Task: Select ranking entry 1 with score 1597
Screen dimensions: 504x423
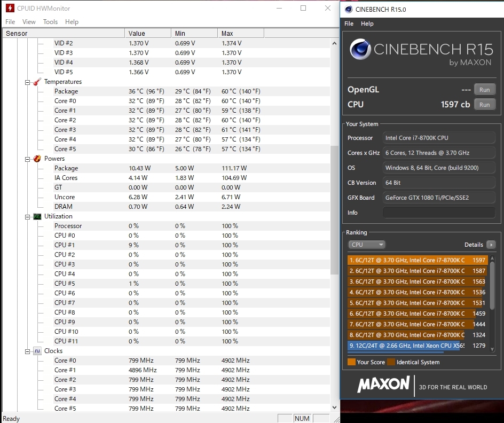Action: 418,260
